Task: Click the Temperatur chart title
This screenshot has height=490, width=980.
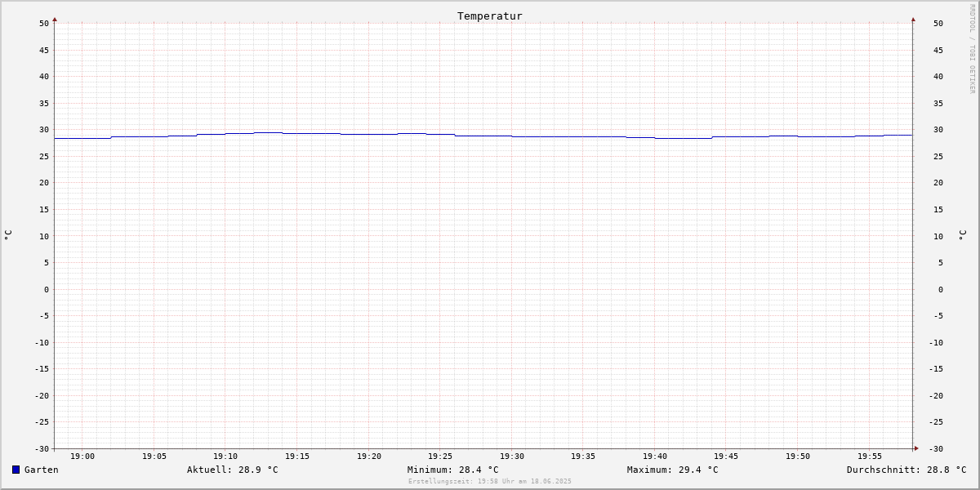Action: [x=490, y=16]
